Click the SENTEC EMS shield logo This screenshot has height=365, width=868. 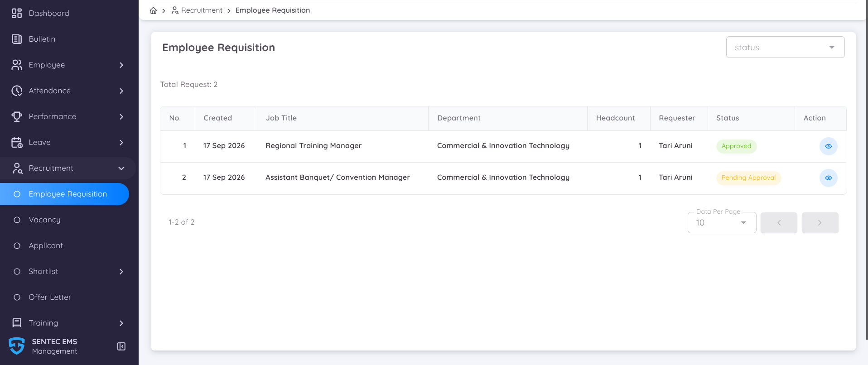tap(17, 346)
